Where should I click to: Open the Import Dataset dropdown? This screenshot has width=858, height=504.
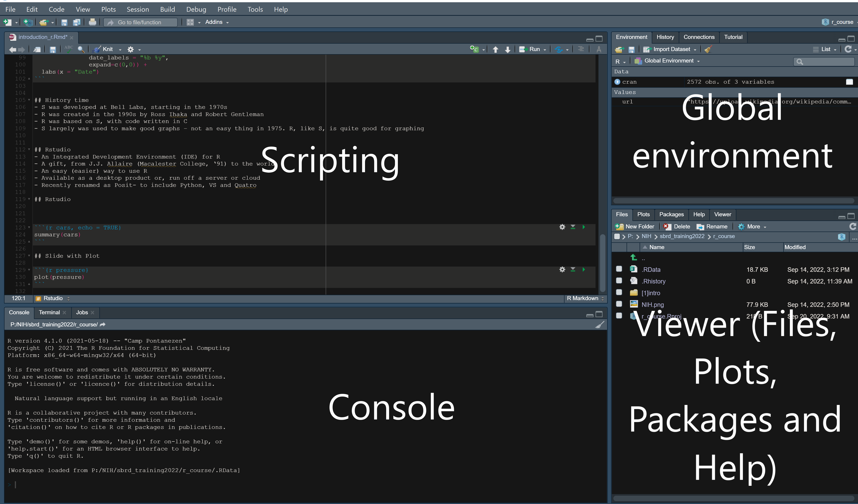point(670,49)
